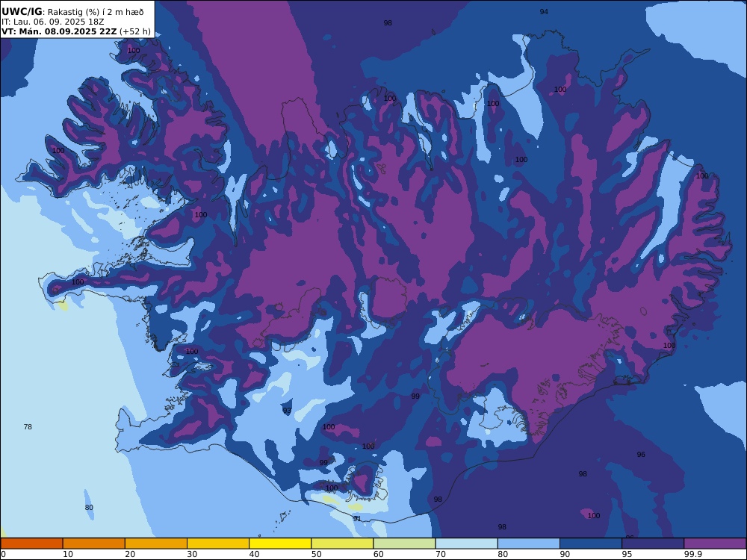
Task: Select the medium blue 80–90 legend swatch
Action: click(x=529, y=544)
